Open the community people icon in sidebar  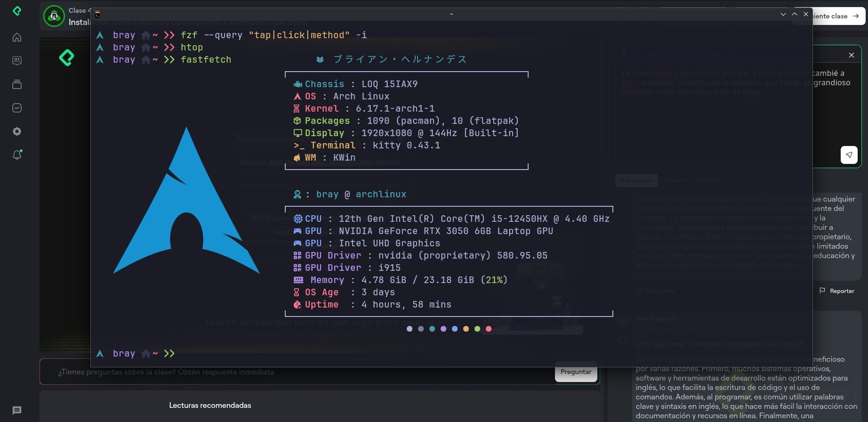[x=17, y=61]
